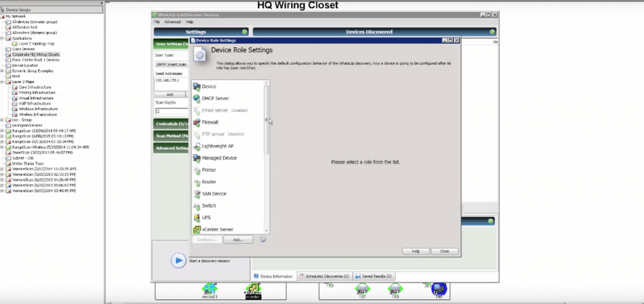Choose the disabled Email server role
The image size is (644, 304).
[x=220, y=111]
